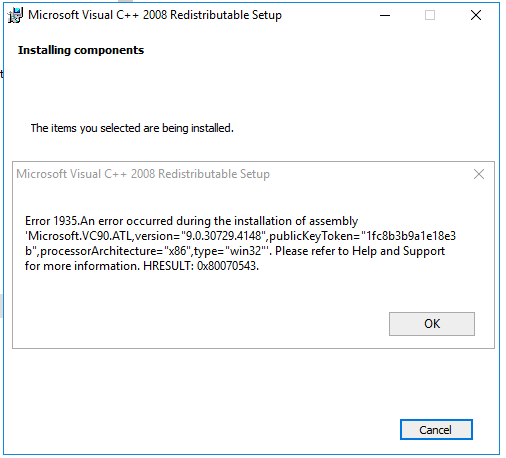Image resolution: width=506 pixels, height=458 pixels.
Task: Click the setup installer icon in title bar
Action: 15,15
